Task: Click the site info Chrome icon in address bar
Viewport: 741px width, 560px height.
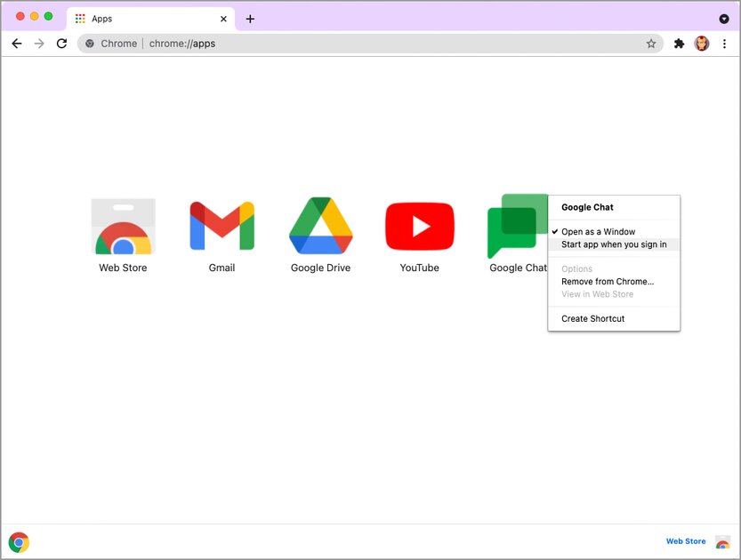Action: click(89, 44)
